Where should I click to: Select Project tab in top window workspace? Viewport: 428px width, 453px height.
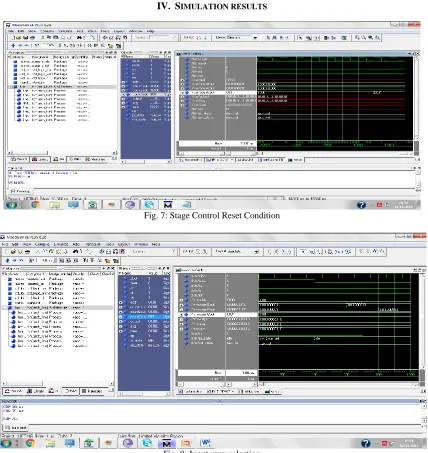click(19, 159)
